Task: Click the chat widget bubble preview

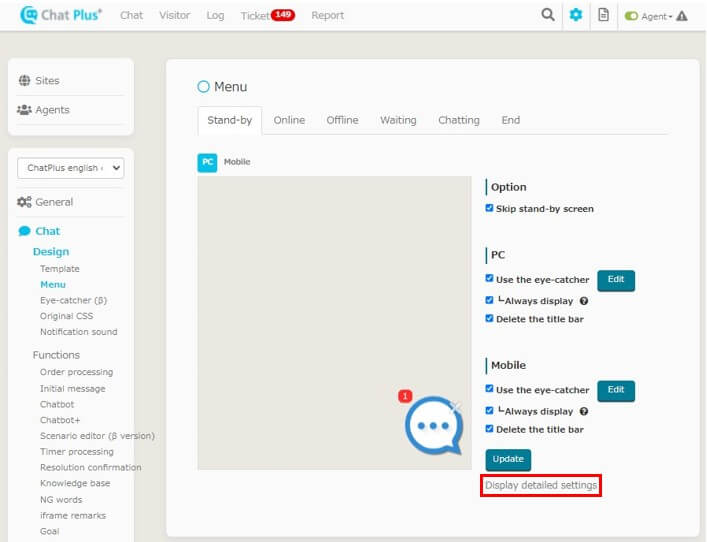Action: (434, 425)
